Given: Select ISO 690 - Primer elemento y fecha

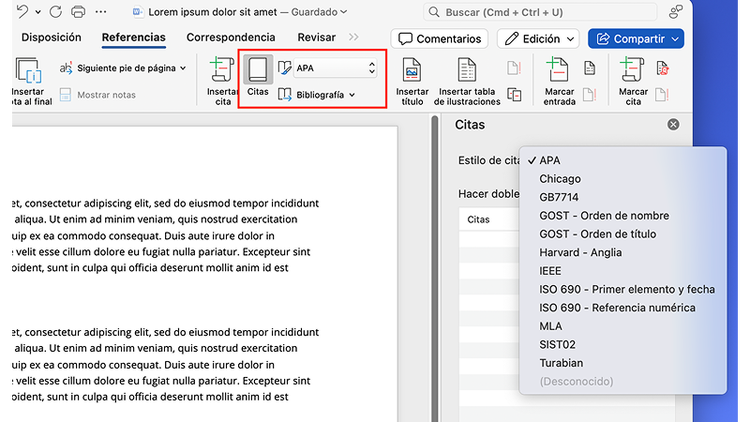Looking at the screenshot, I should (x=623, y=289).
